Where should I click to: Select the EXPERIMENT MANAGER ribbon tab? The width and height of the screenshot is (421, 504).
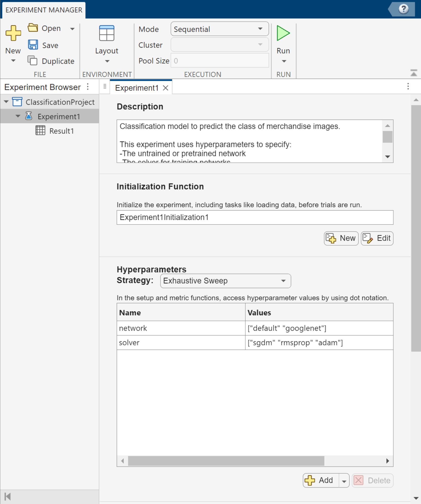[x=44, y=10]
